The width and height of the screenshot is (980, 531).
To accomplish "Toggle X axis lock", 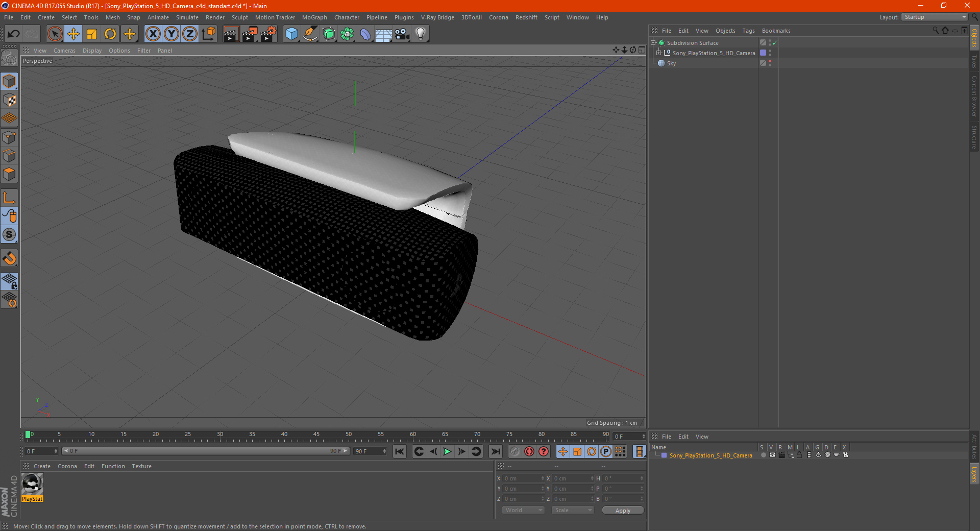I will click(x=153, y=34).
